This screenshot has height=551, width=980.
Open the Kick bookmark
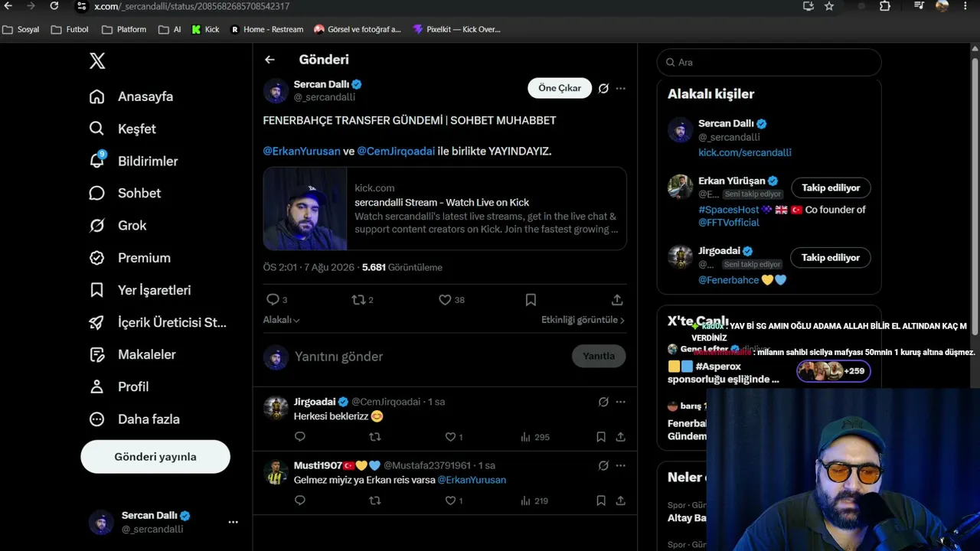(205, 30)
